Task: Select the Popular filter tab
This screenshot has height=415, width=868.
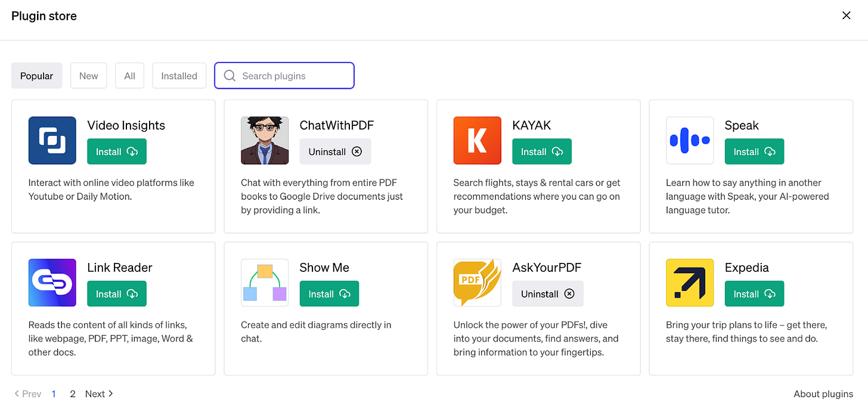Action: [37, 76]
